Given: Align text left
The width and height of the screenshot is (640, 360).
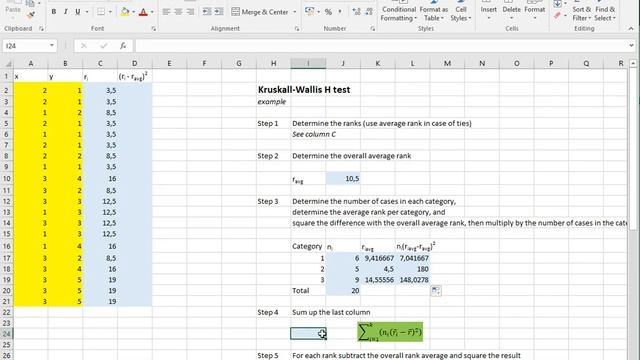Looking at the screenshot, I should click(x=166, y=12).
